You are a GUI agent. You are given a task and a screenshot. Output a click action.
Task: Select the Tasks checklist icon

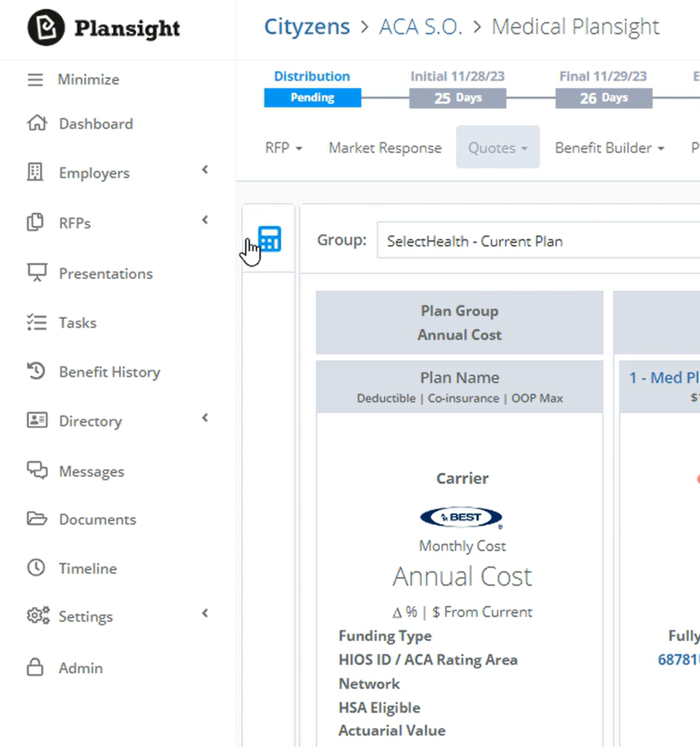(36, 323)
